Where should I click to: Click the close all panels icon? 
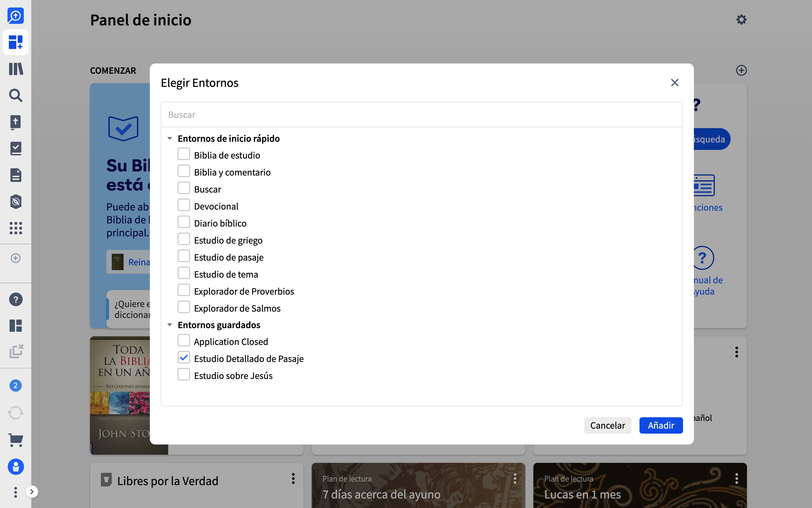pyautogui.click(x=16, y=352)
